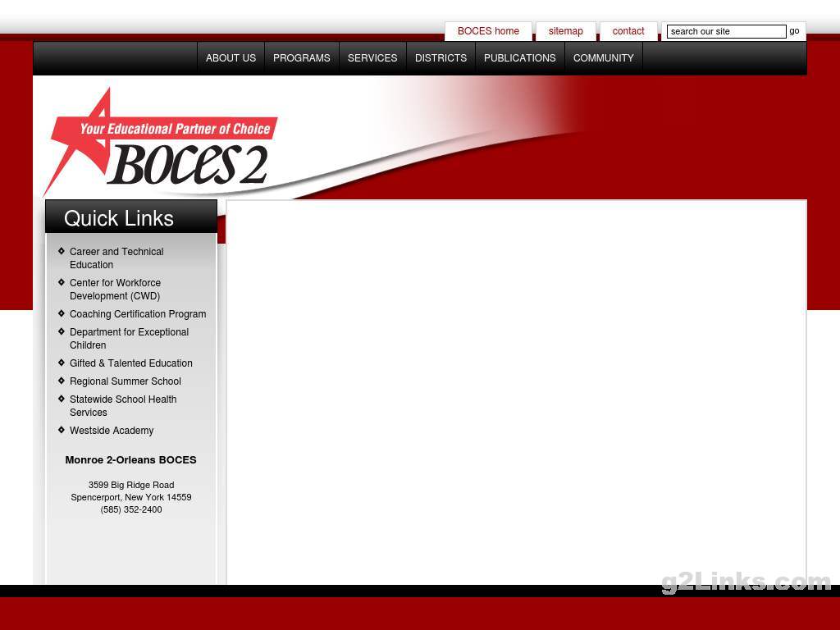
Task: Visit the Westside Academy link
Action: pos(111,431)
